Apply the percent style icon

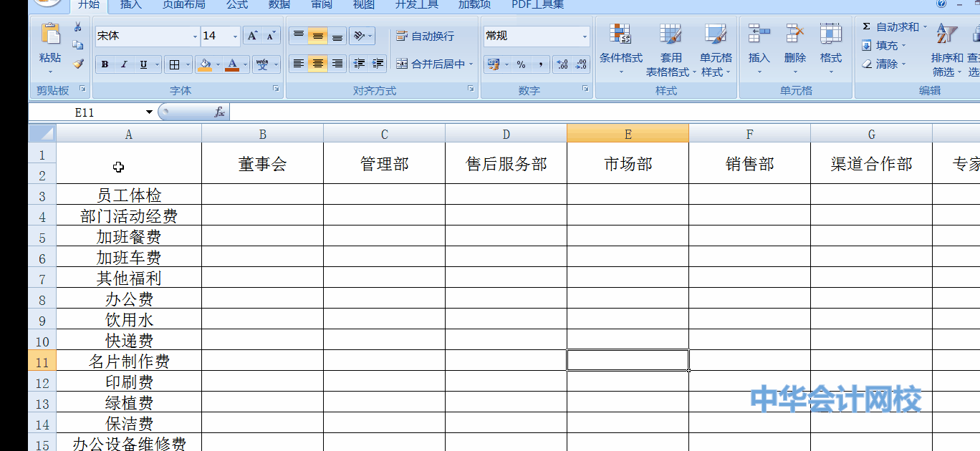pyautogui.click(x=521, y=64)
